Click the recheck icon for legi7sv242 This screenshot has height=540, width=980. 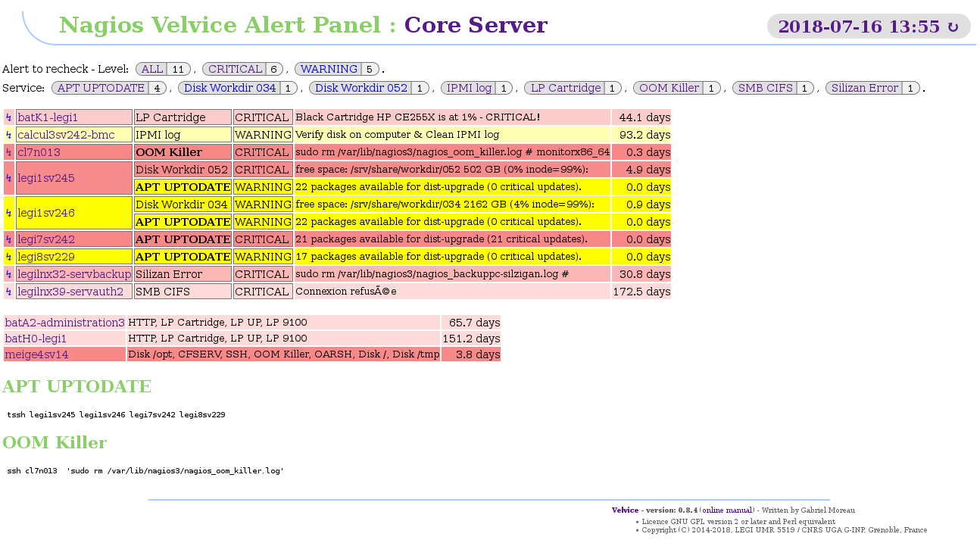point(9,239)
